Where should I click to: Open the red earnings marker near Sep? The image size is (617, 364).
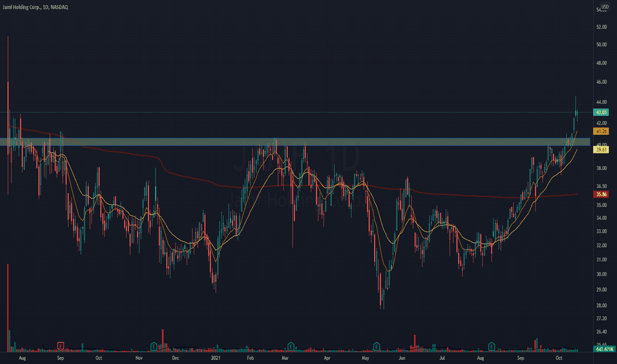click(x=61, y=346)
